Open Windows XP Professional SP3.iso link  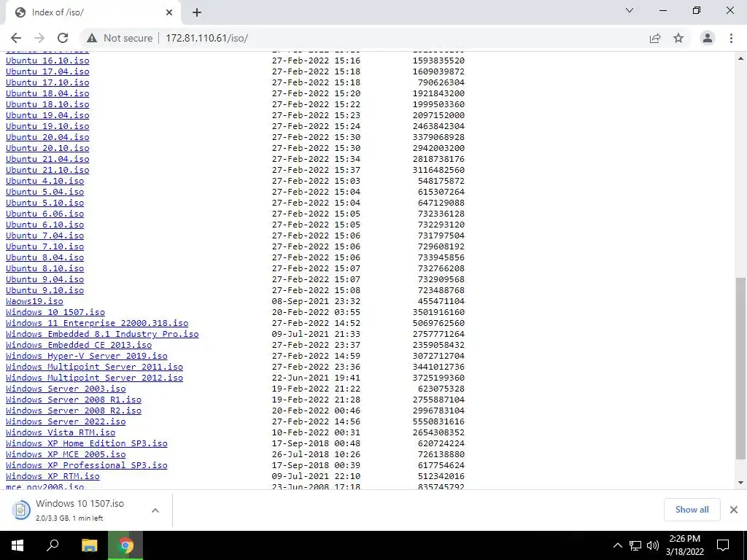pos(86,466)
